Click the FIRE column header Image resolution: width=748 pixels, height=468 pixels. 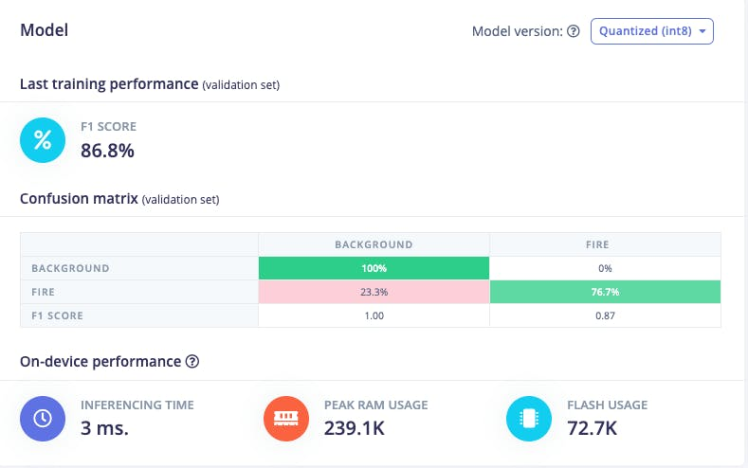tap(605, 244)
